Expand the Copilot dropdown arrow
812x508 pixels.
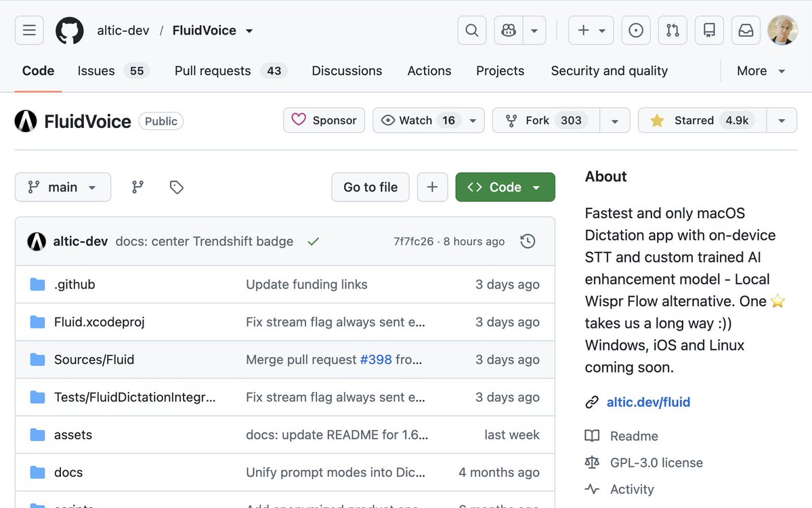pyautogui.click(x=534, y=30)
